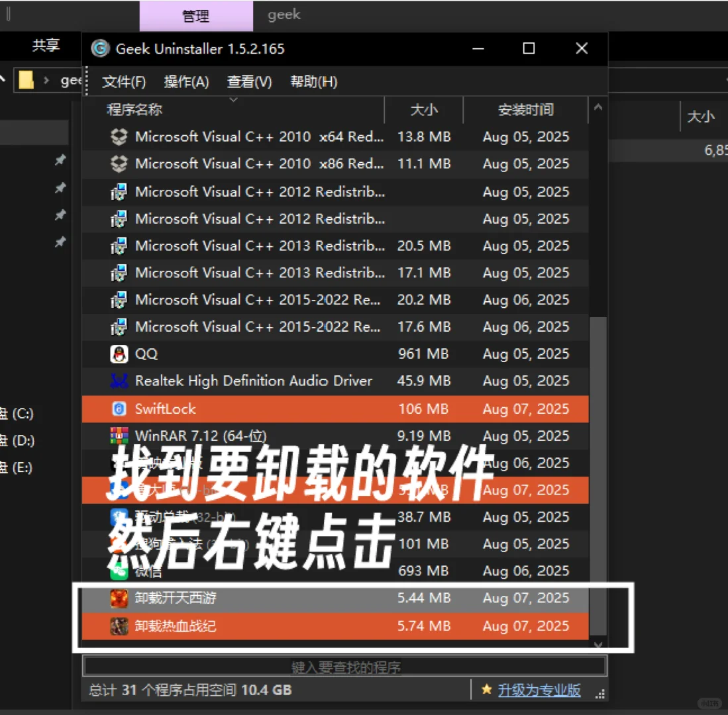Screen dimensions: 728x715
Task: Click the (C:) drive in Explorer sidebar
Action: tap(17, 413)
